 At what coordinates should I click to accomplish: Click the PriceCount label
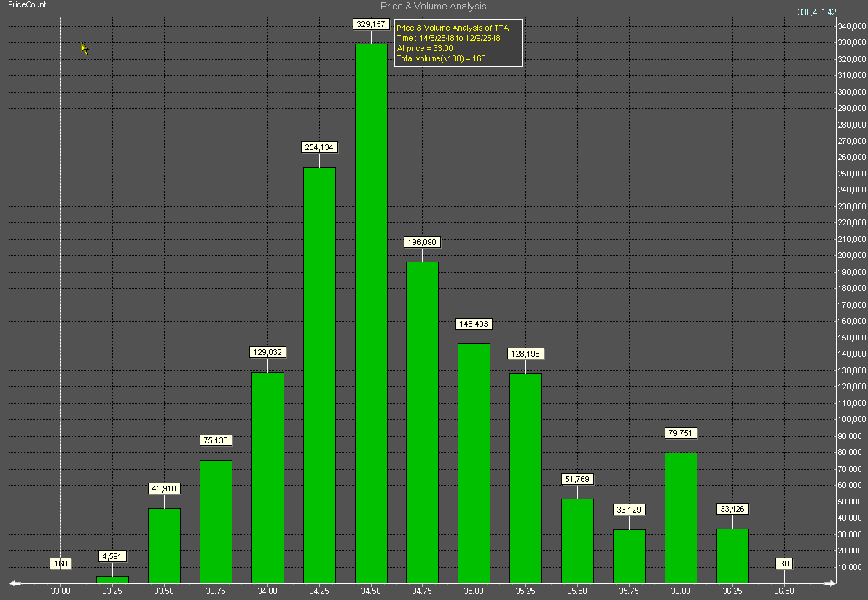pyautogui.click(x=27, y=4)
